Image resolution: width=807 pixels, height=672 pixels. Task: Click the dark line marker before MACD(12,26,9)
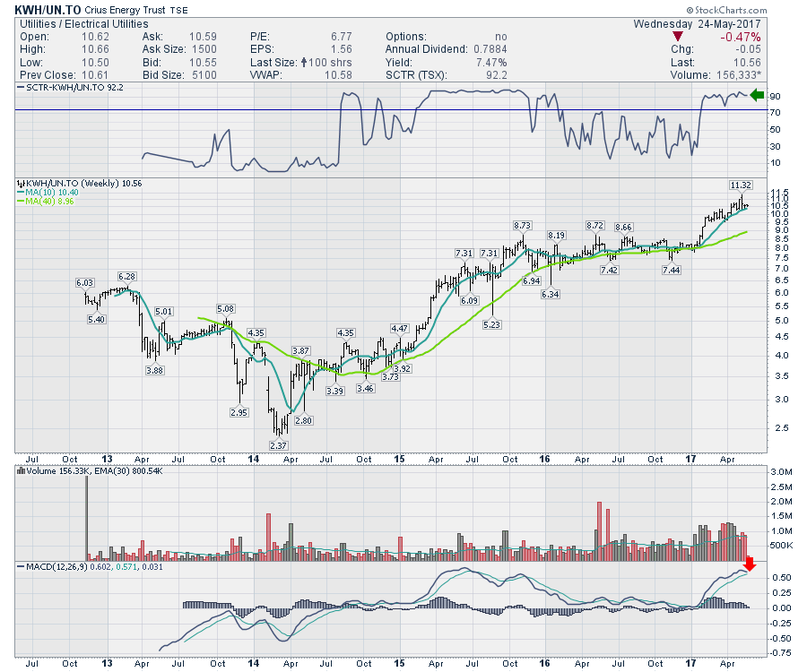21,566
